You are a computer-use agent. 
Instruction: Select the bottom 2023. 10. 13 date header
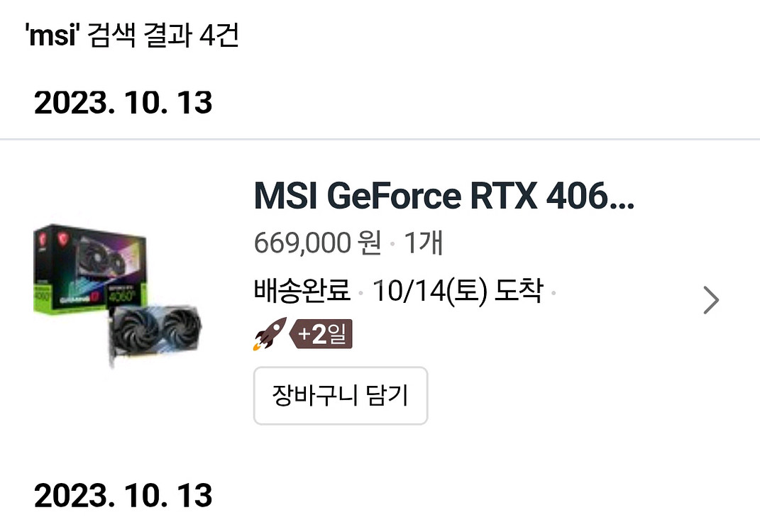click(x=123, y=495)
